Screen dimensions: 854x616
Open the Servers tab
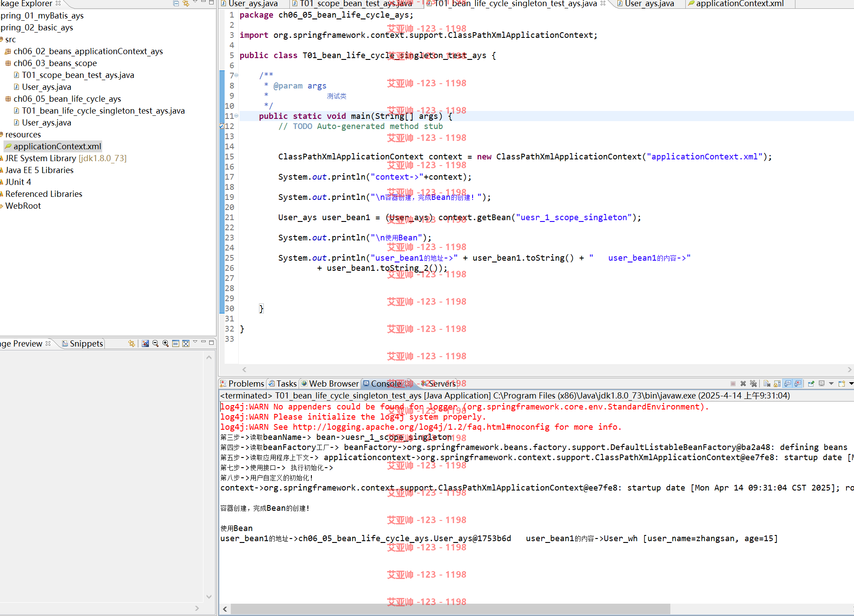pos(438,384)
